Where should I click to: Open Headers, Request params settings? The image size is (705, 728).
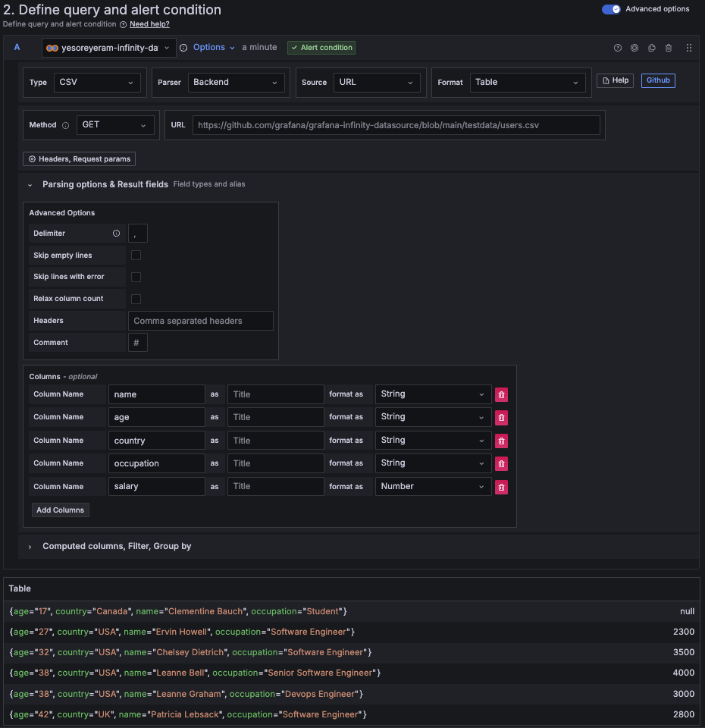coord(78,158)
